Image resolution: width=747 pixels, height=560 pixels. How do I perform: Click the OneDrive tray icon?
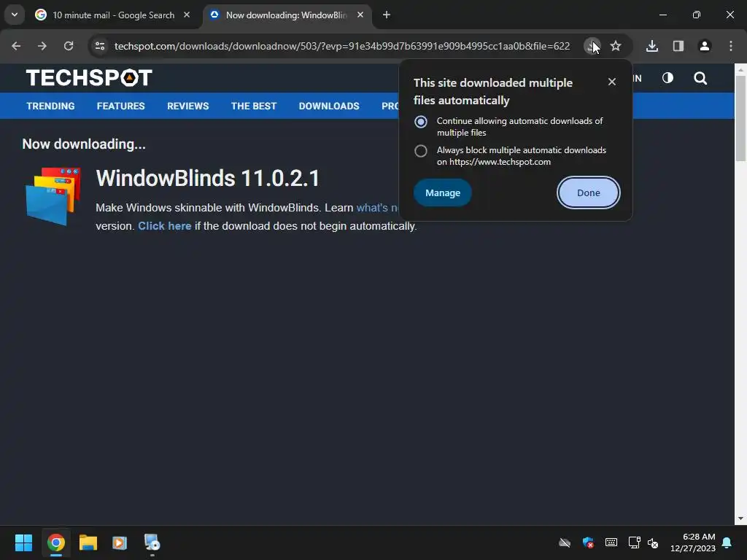(565, 542)
